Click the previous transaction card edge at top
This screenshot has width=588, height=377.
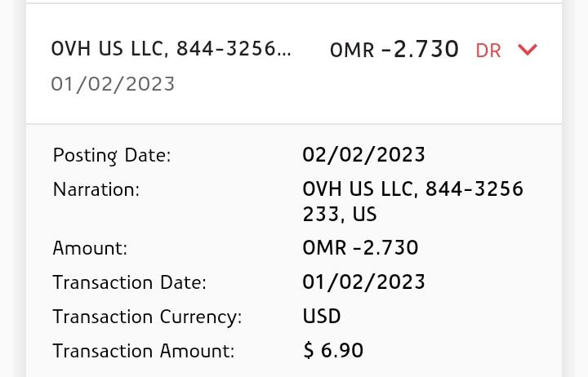pos(294,2)
